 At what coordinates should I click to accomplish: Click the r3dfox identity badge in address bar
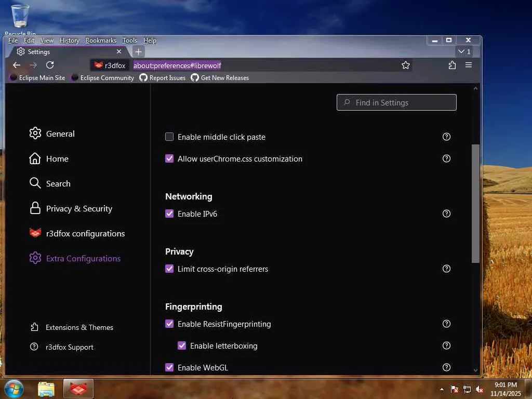[x=110, y=65]
